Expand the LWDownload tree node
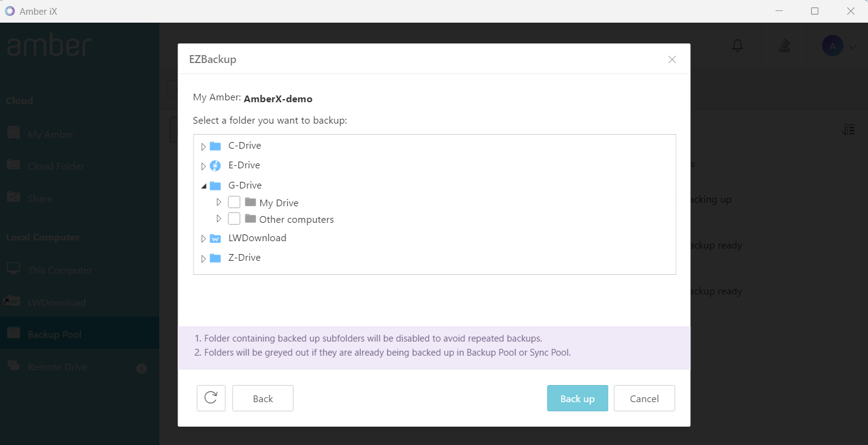This screenshot has height=445, width=868. click(203, 239)
